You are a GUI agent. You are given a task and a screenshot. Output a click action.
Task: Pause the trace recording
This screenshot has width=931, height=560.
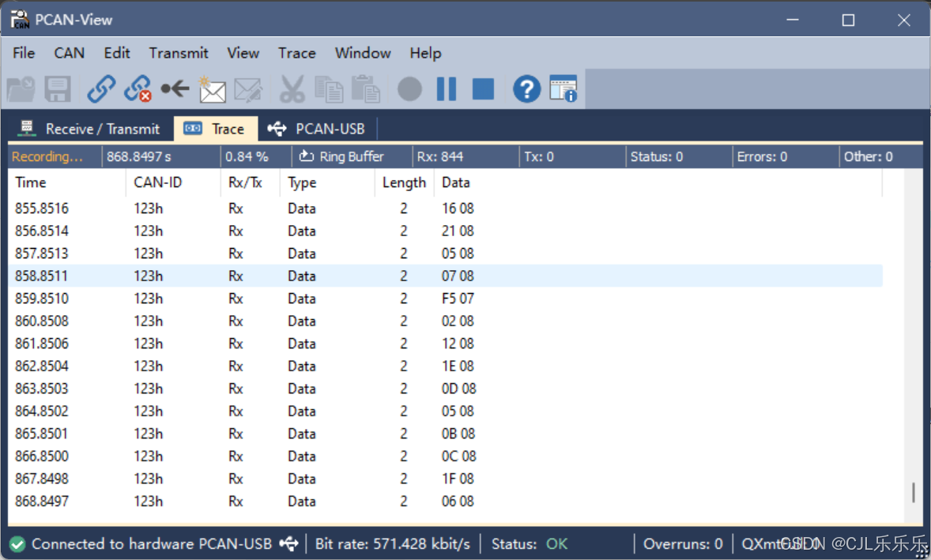coord(447,89)
